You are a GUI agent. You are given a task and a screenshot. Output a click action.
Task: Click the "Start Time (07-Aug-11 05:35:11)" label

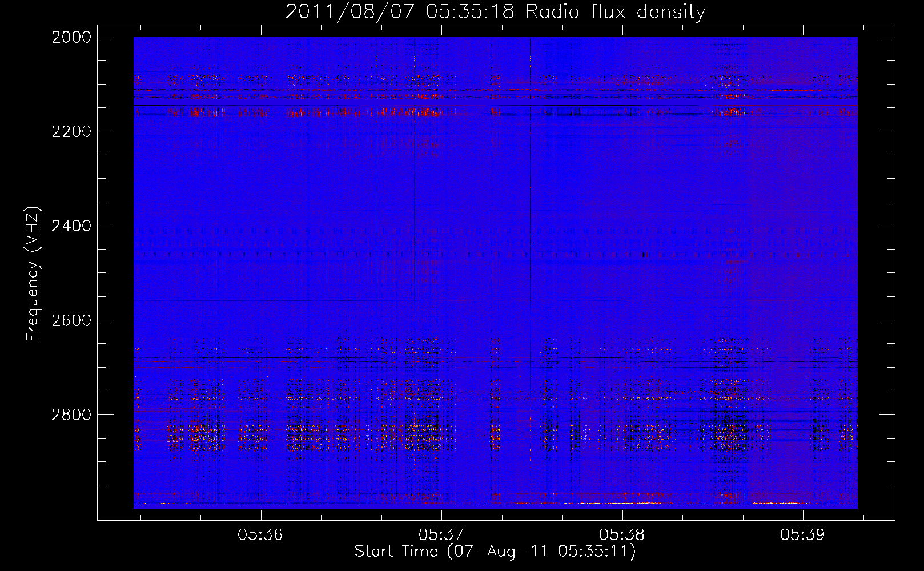(x=495, y=552)
